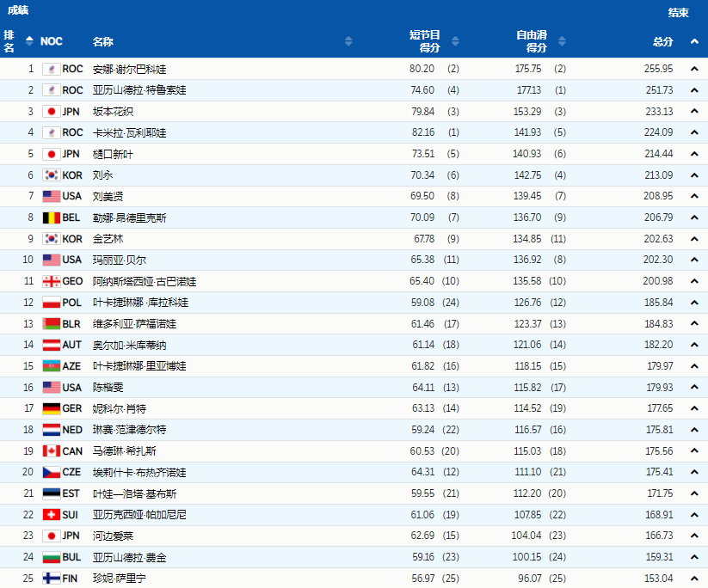Sort by 短节目得分 short program score arrows
708x588 pixels.
(x=455, y=41)
